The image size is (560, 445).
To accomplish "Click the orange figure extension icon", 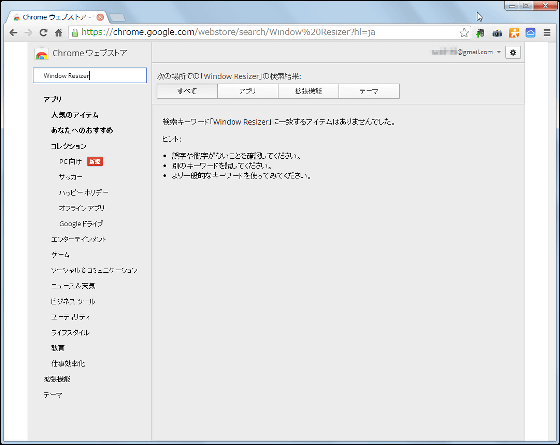I will tap(514, 33).
